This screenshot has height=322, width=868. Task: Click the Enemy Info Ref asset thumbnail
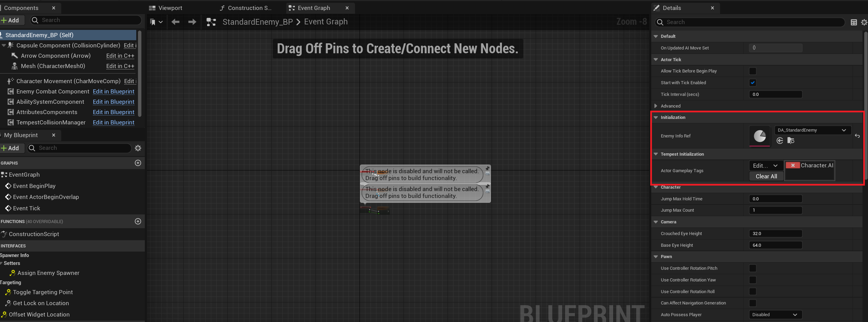760,136
